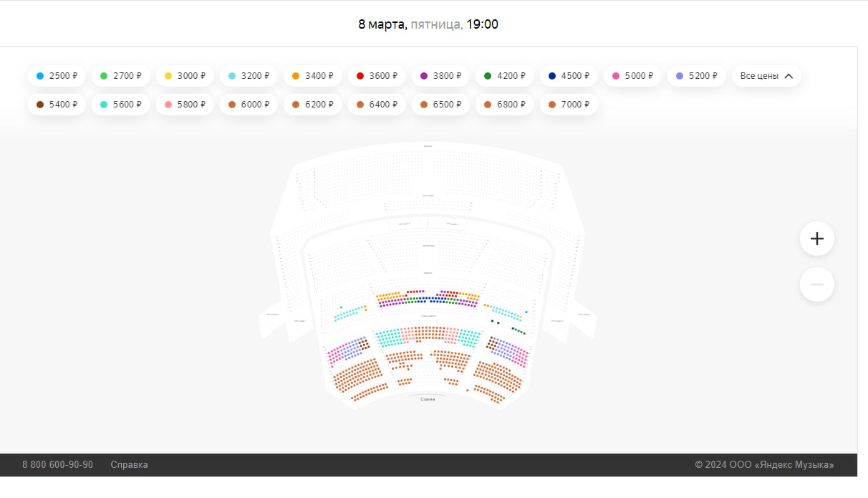
Task: Click the 6500 ₽ price chip
Action: tap(440, 105)
